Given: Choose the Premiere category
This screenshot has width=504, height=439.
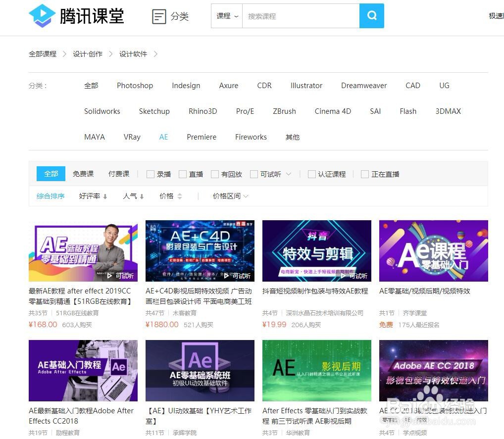Looking at the screenshot, I should tap(202, 137).
